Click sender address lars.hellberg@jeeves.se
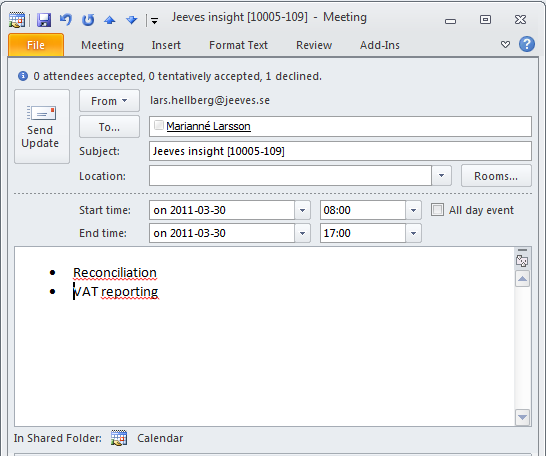Screen dimensions: 546x456 point(210,100)
